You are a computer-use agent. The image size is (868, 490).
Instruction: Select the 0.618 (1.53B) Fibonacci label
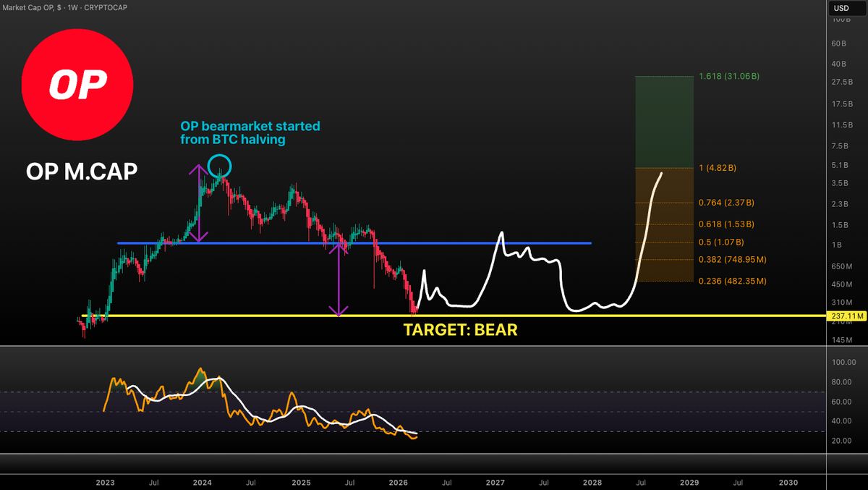726,224
